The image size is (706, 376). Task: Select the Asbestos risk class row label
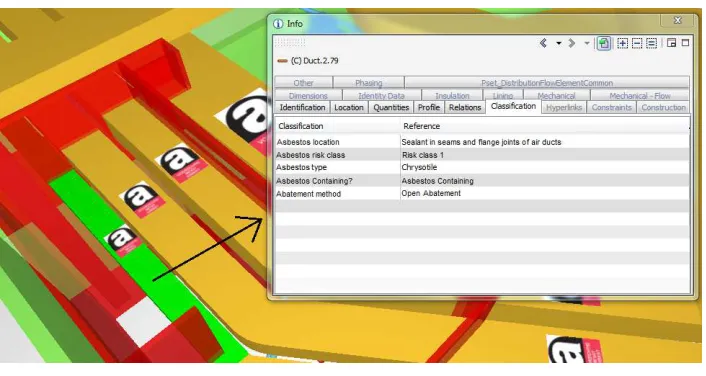[311, 155]
